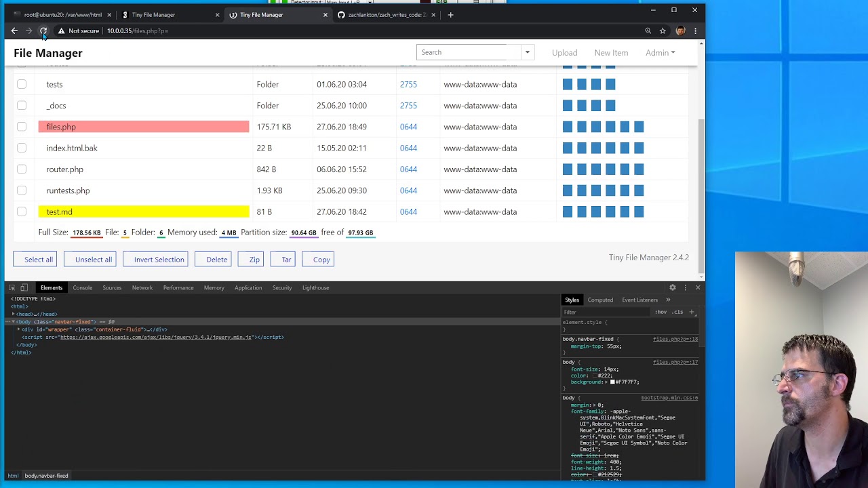Click the #222 color swatch

594,375
